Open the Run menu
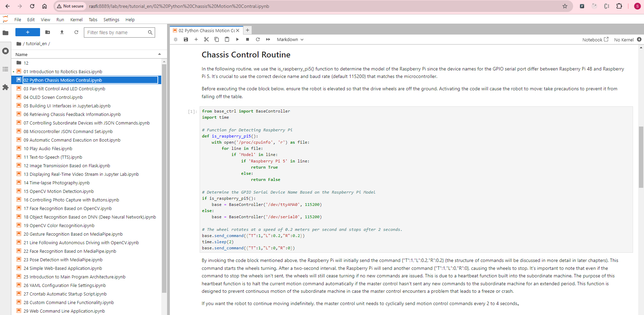This screenshot has width=644, height=315. coord(60,19)
